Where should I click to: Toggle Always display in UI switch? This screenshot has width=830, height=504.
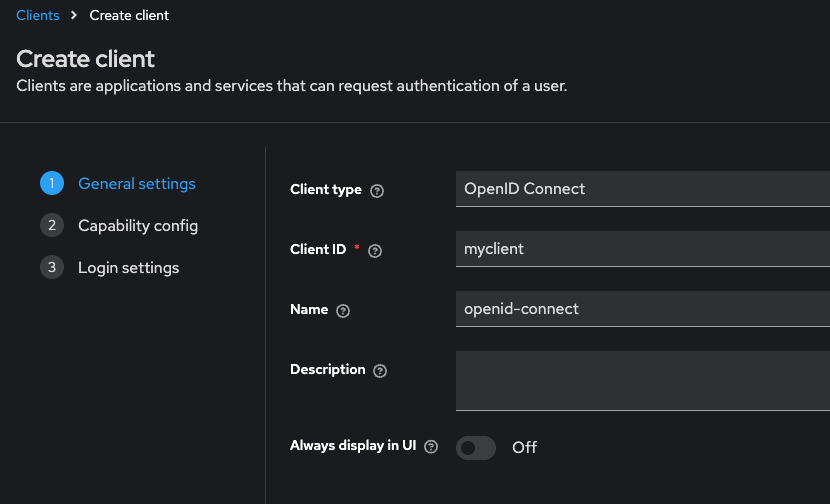pyautogui.click(x=476, y=447)
